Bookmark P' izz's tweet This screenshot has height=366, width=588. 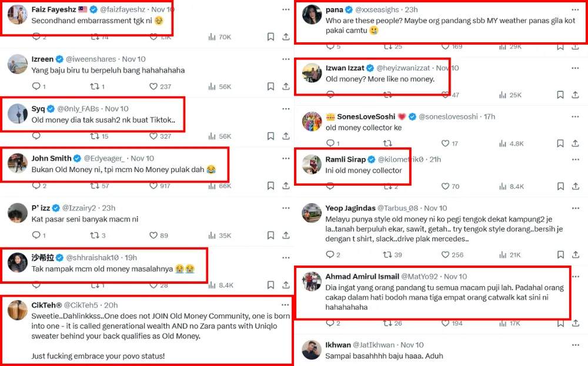270,236
